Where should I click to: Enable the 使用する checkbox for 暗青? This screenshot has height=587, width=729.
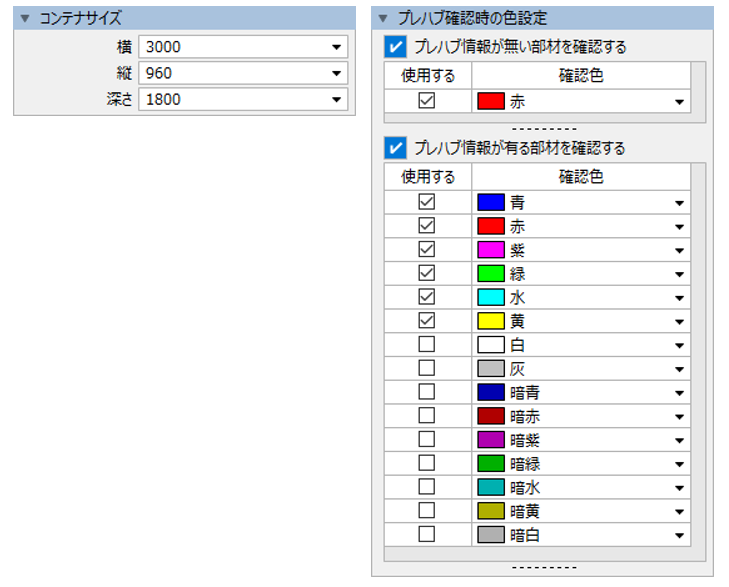pos(427,392)
